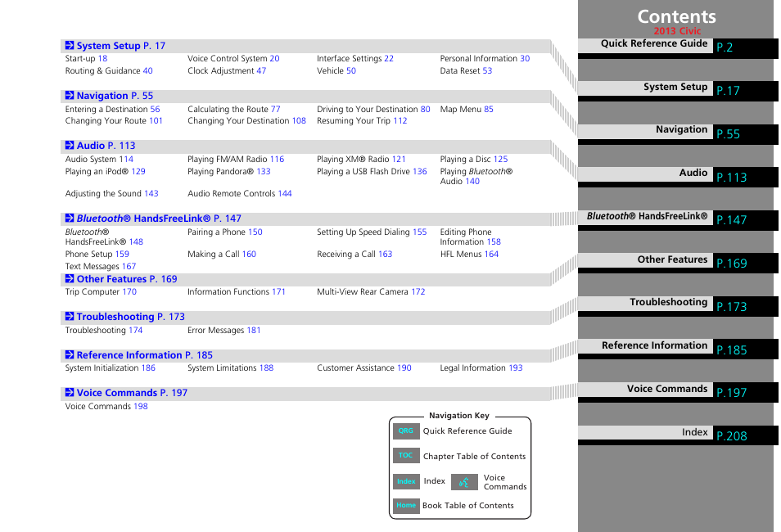Click the arrow icon beside Other Features heading
Screen dimensions: 781x532
pos(70,278)
